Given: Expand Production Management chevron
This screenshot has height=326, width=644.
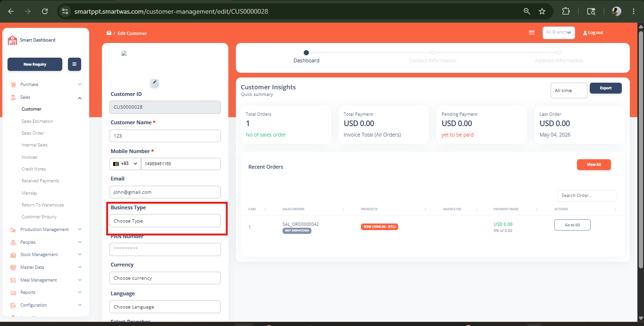Looking at the screenshot, I should pos(80,230).
